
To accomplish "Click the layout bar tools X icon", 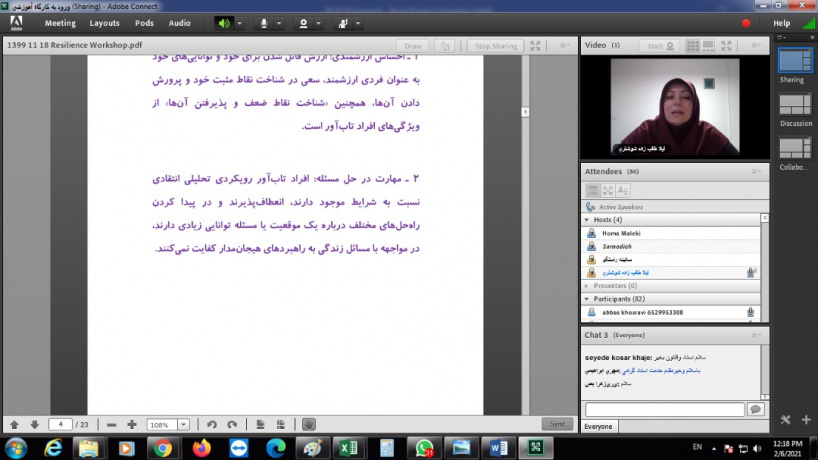I will 786,419.
